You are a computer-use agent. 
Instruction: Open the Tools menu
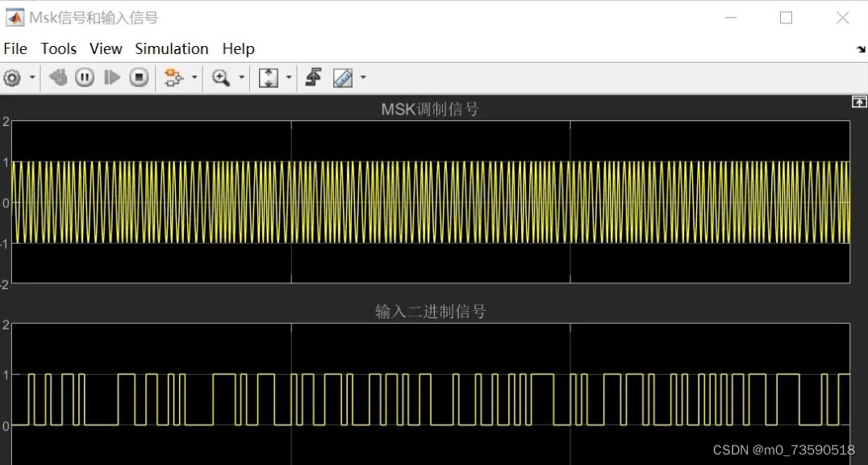(x=58, y=48)
